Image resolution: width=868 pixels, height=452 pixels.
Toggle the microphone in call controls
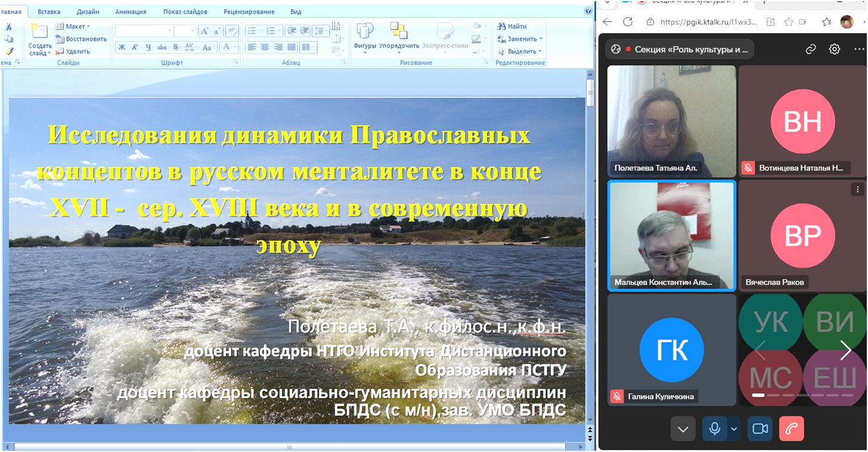click(x=715, y=429)
